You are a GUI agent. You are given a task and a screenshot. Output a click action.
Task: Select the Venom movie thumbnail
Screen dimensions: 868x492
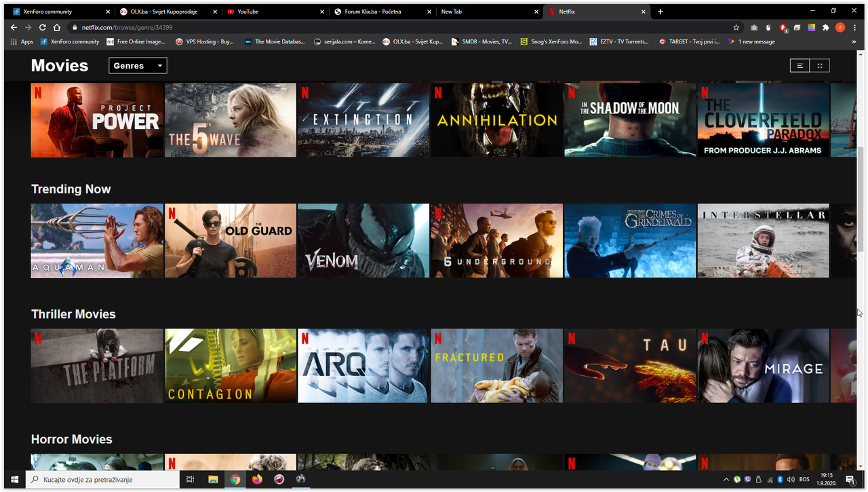tap(363, 241)
